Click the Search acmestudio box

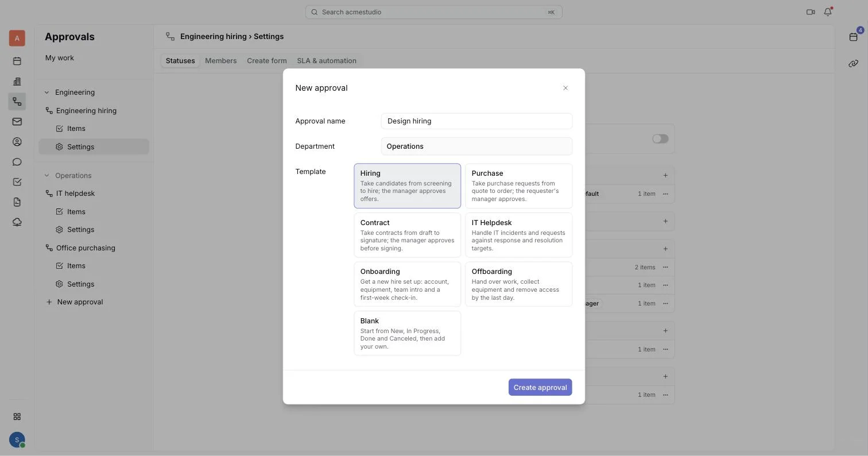click(434, 12)
